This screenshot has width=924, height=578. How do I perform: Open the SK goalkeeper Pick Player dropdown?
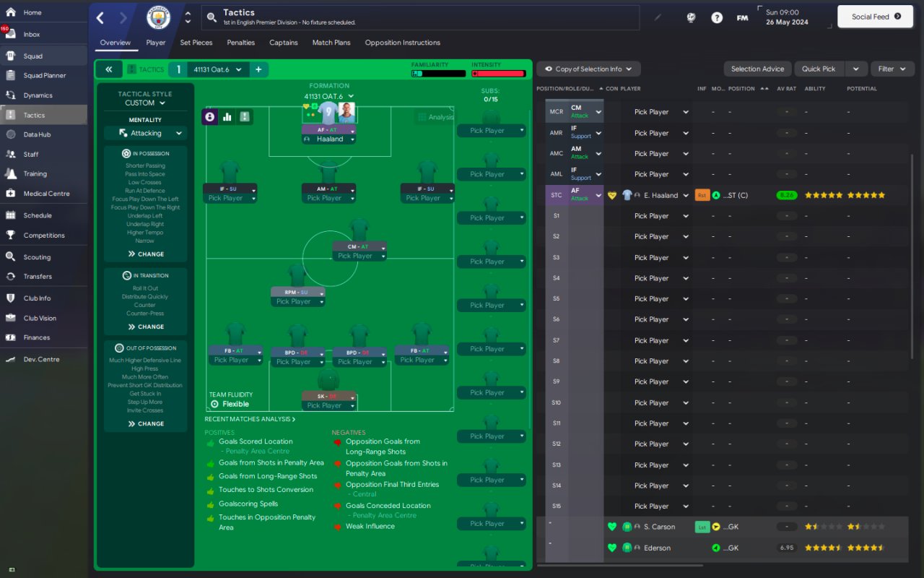coord(328,405)
